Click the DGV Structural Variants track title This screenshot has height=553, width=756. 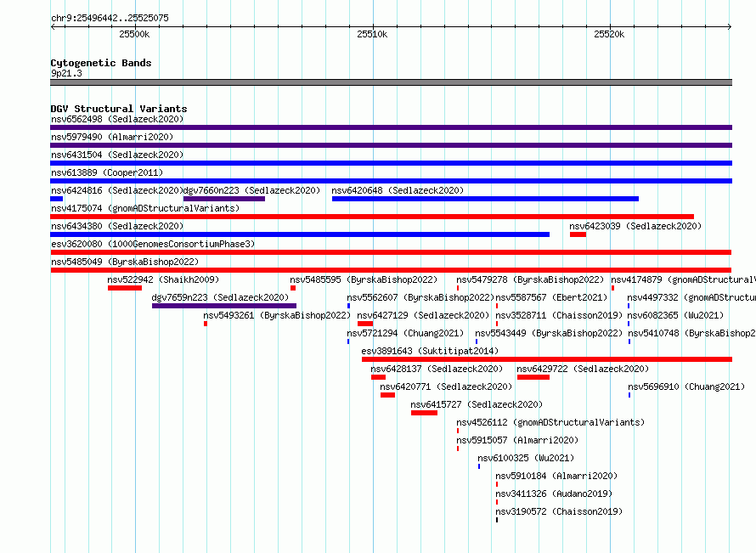point(119,109)
